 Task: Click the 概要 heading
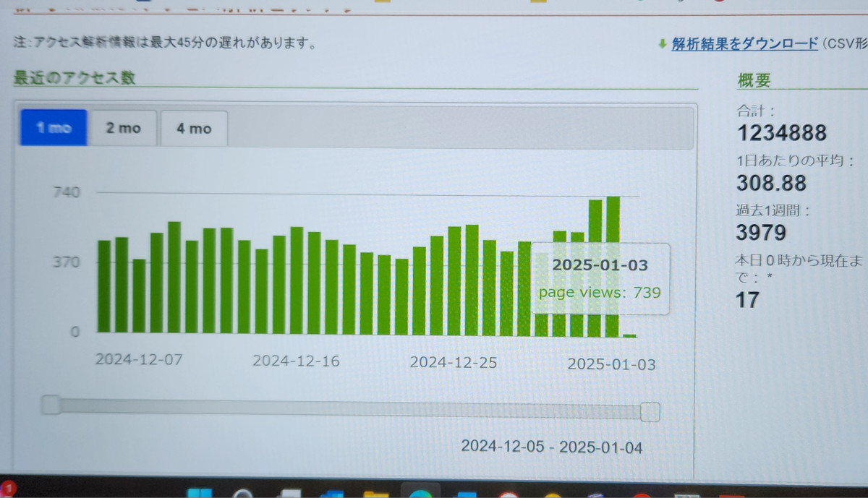[754, 80]
